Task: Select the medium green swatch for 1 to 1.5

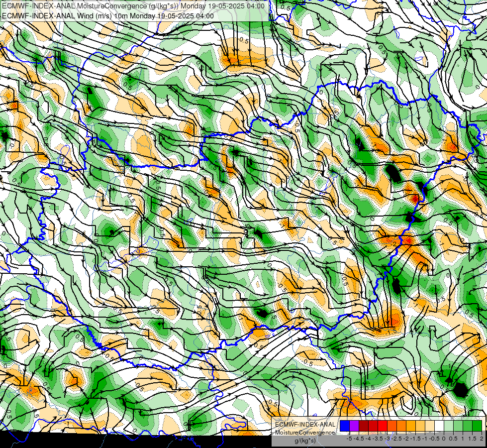Action: pyautogui.click(x=468, y=426)
